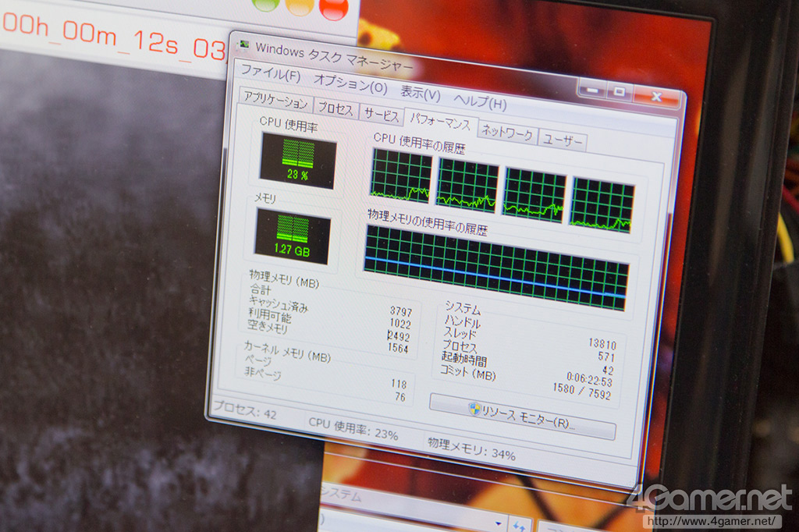Click the 起動時間 value 0:06:22:53

[590, 379]
